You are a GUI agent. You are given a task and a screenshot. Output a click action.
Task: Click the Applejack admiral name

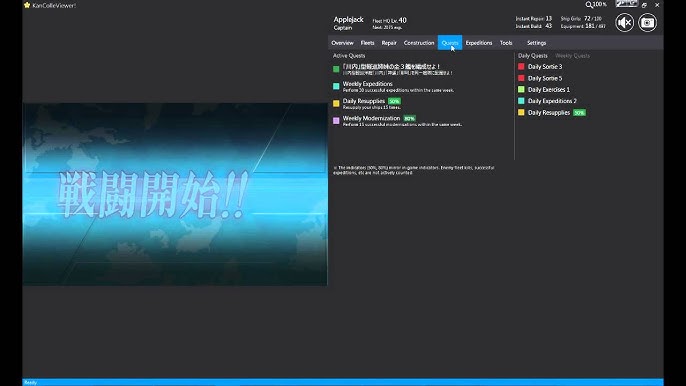pos(348,20)
